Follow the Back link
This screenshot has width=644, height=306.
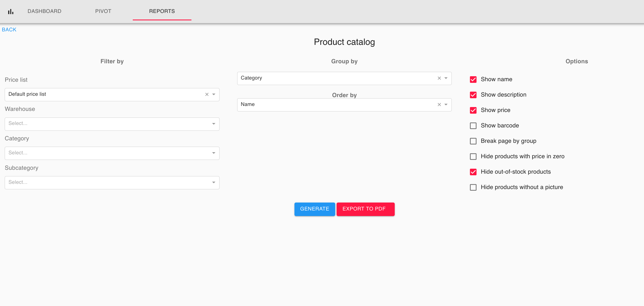point(9,30)
